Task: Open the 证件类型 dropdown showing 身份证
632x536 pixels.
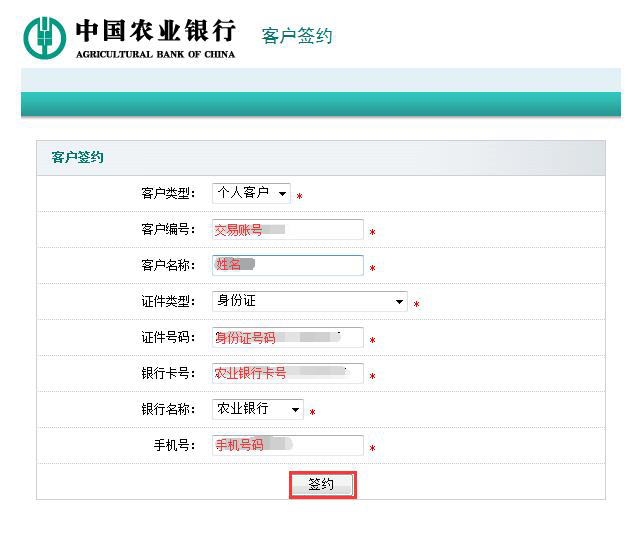Action: click(310, 301)
